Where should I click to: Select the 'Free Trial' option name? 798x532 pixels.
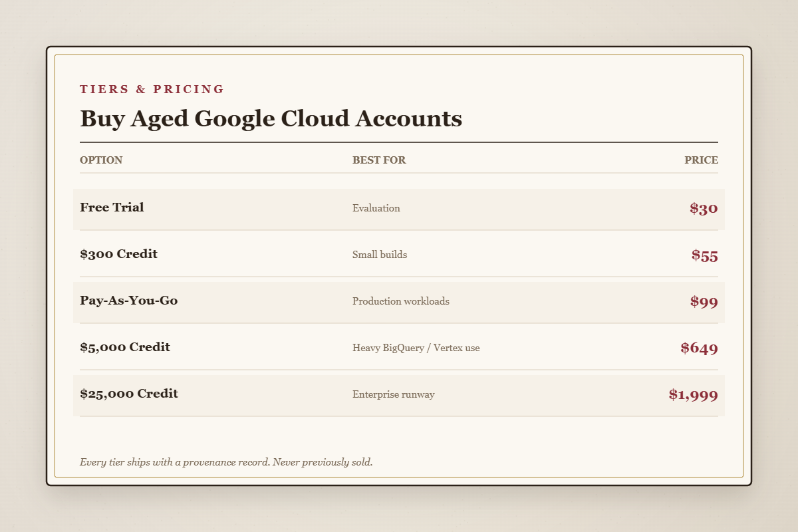point(112,207)
